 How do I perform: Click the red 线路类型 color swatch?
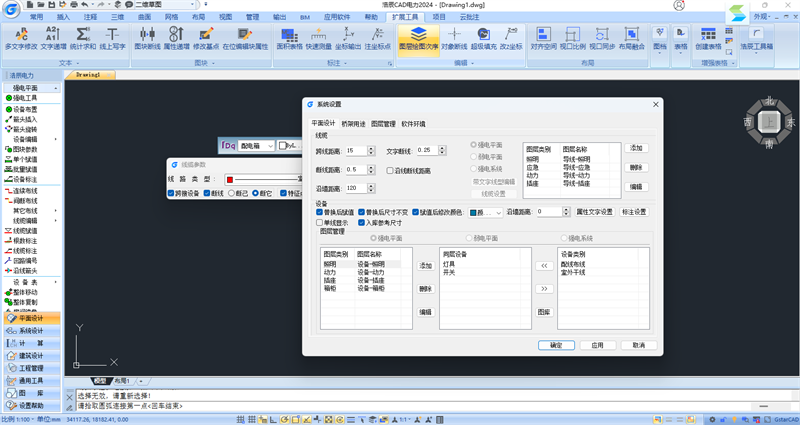229,178
